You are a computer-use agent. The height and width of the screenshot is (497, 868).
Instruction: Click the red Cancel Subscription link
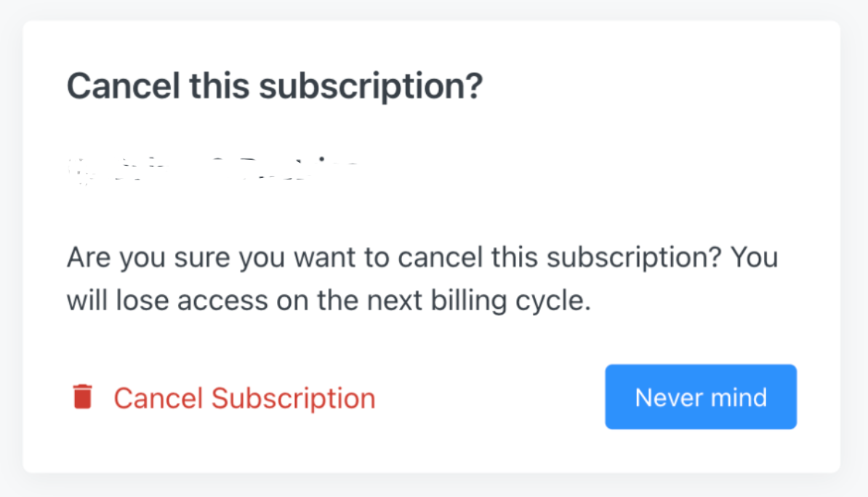(x=244, y=398)
